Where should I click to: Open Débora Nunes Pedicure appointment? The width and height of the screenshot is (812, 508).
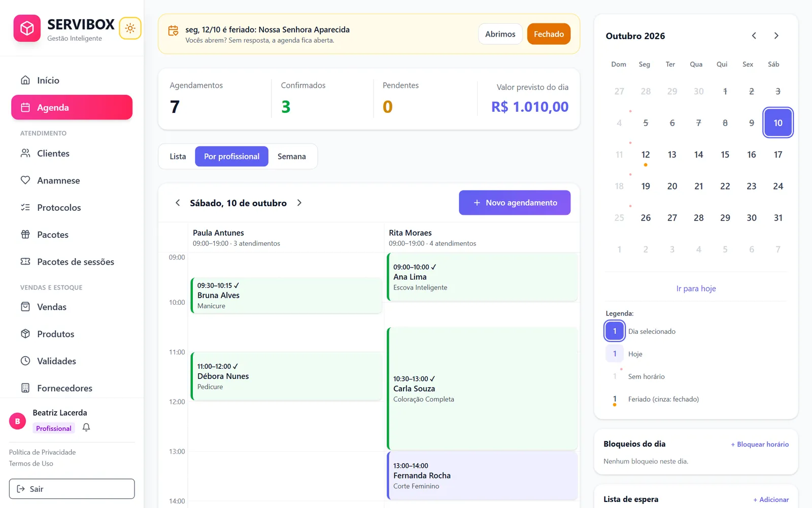pos(286,376)
